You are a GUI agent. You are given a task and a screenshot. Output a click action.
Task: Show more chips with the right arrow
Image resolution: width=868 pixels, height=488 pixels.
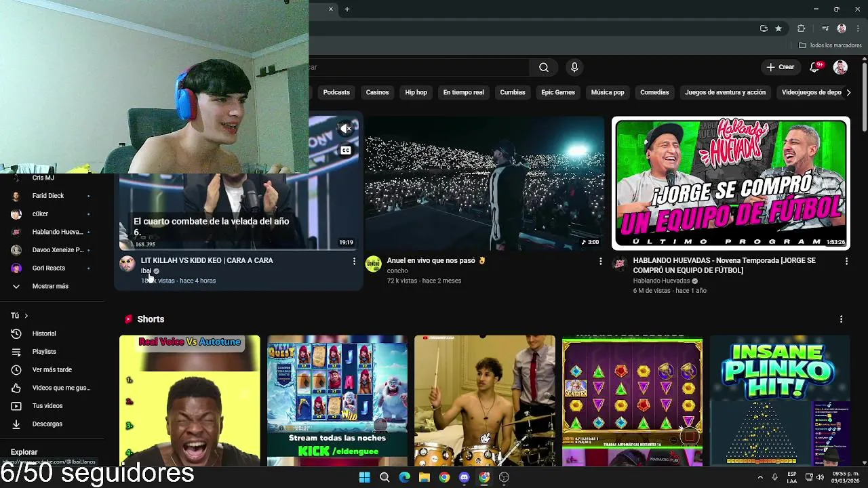pyautogui.click(x=848, y=92)
